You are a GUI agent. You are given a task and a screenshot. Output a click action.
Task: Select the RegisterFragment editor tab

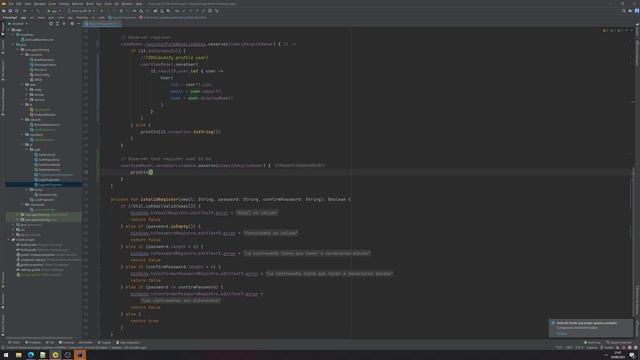point(102,24)
